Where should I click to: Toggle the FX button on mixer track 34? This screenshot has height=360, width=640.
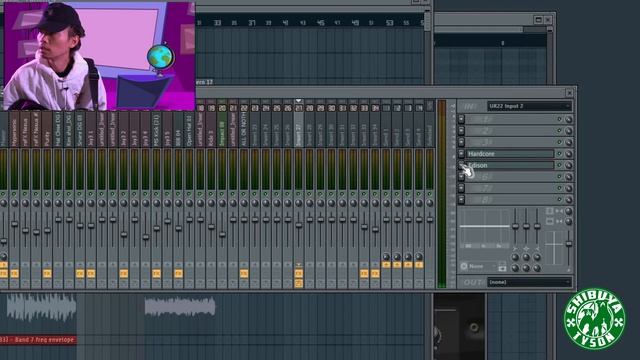coord(375,273)
